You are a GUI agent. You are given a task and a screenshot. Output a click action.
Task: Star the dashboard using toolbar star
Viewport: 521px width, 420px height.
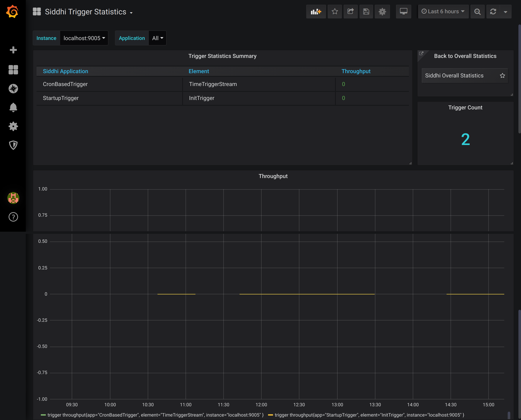(x=335, y=11)
